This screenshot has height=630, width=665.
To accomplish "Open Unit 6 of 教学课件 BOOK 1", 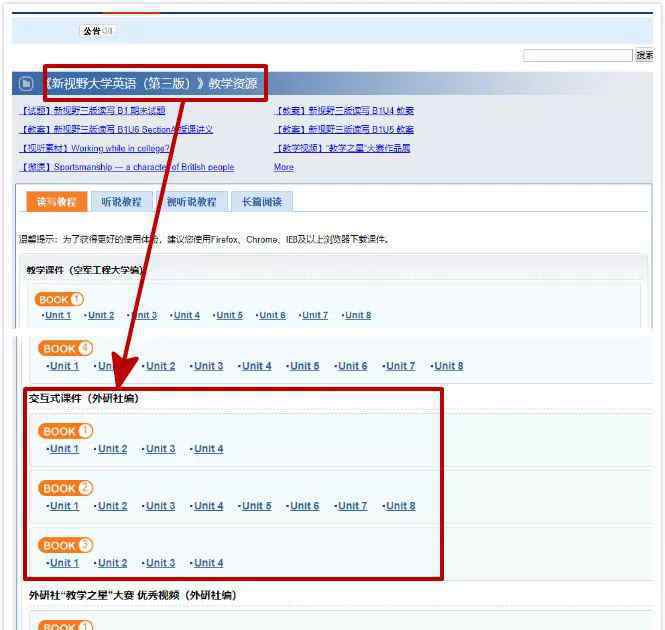I will (x=272, y=315).
